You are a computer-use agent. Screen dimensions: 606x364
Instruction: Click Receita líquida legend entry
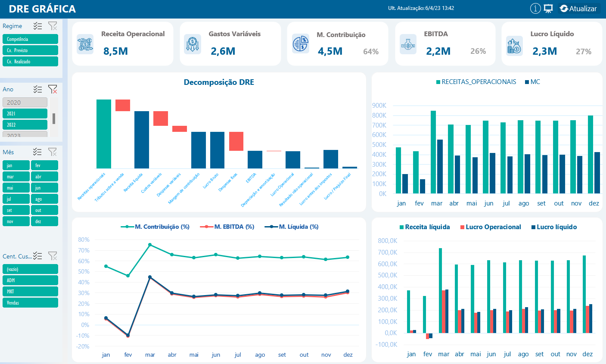pyautogui.click(x=425, y=227)
